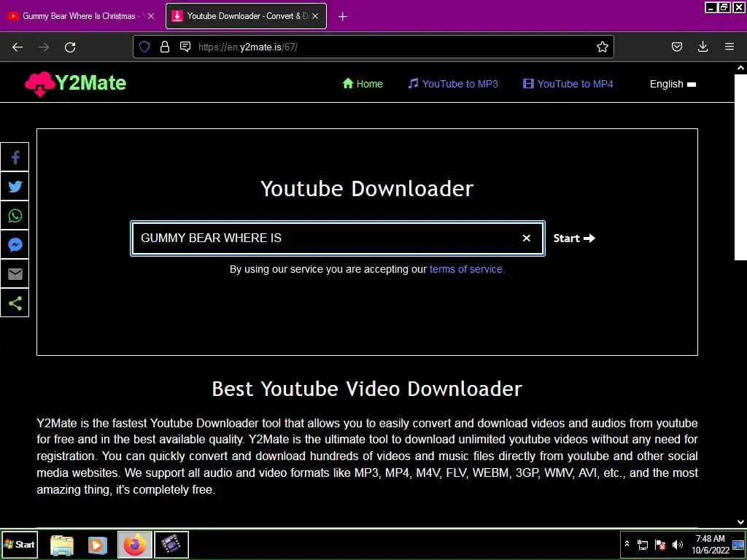This screenshot has height=560, width=747.
Task: Select the Youtube Downloader tab
Action: point(246,16)
